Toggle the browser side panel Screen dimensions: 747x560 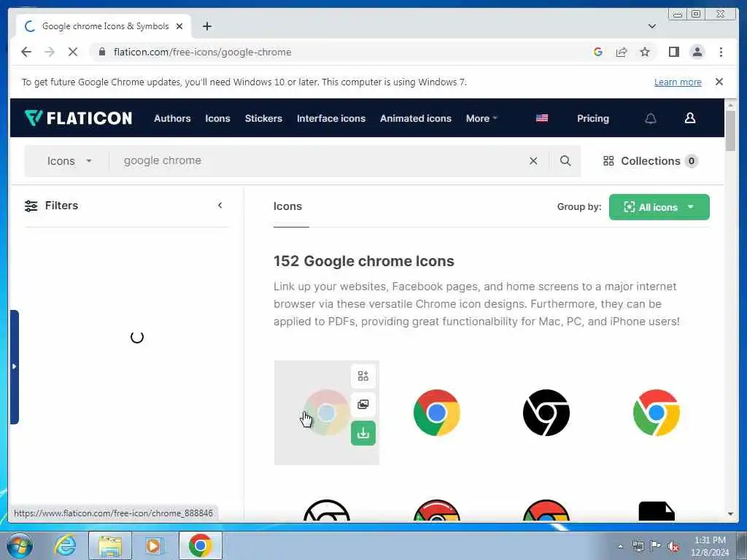pos(673,52)
